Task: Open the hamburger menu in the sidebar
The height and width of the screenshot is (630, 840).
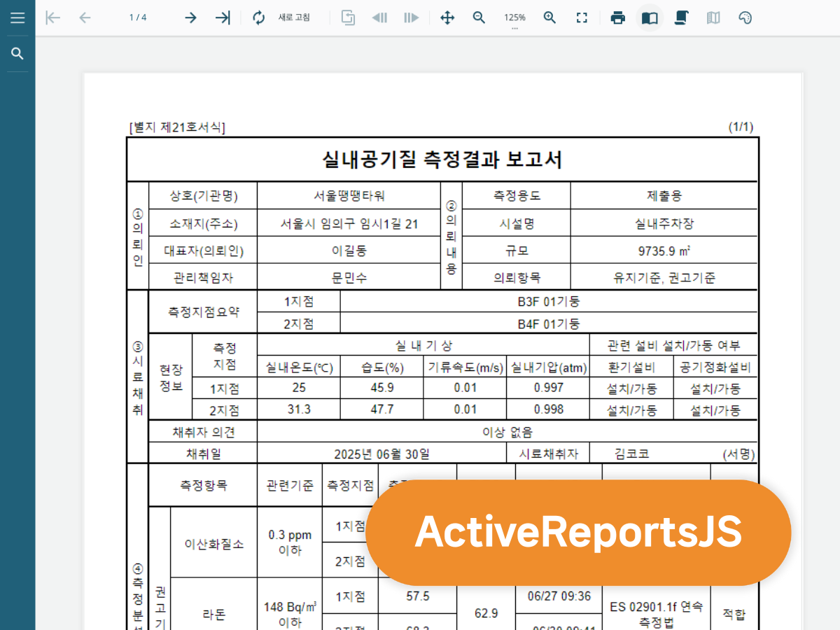Action: click(17, 17)
